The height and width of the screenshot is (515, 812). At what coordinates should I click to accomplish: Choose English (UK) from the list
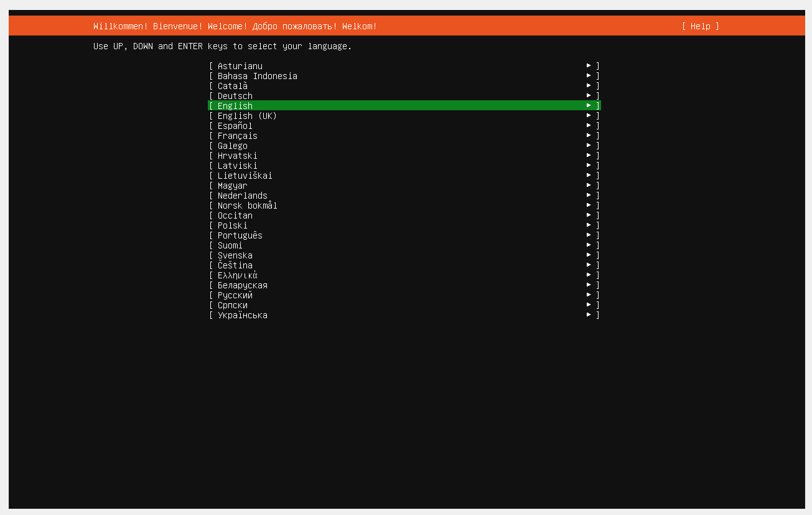[404, 116]
